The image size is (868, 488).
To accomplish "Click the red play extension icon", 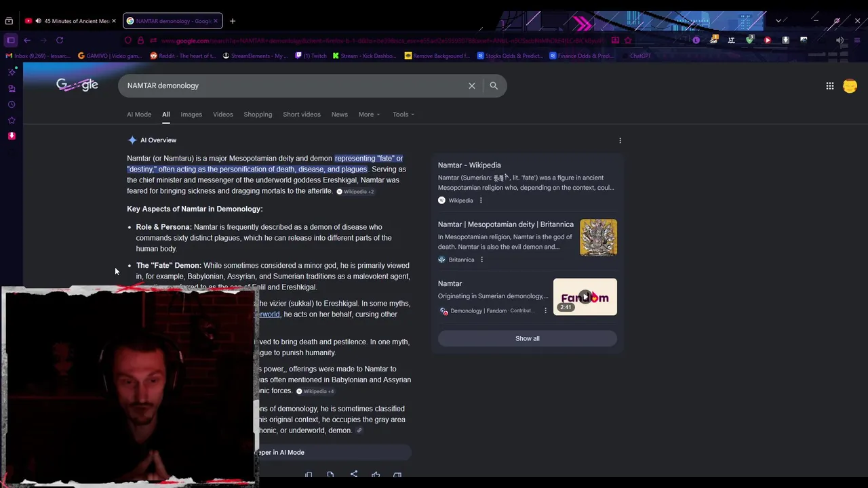I will 768,41.
